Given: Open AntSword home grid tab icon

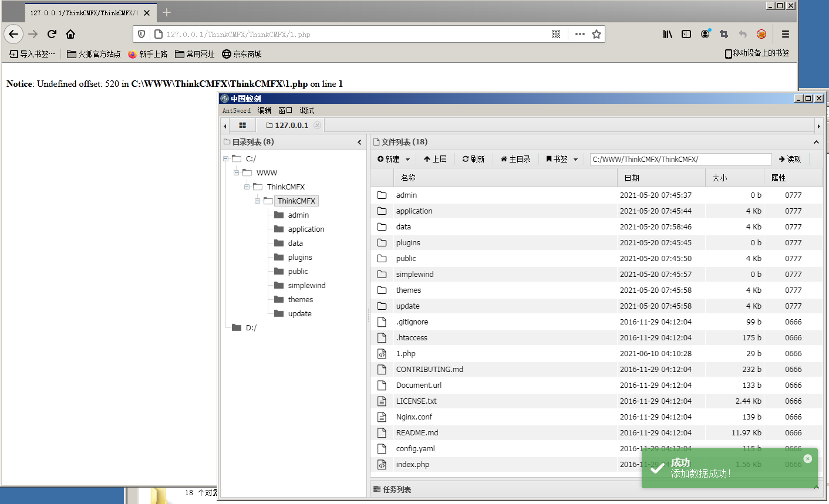Looking at the screenshot, I should point(242,126).
